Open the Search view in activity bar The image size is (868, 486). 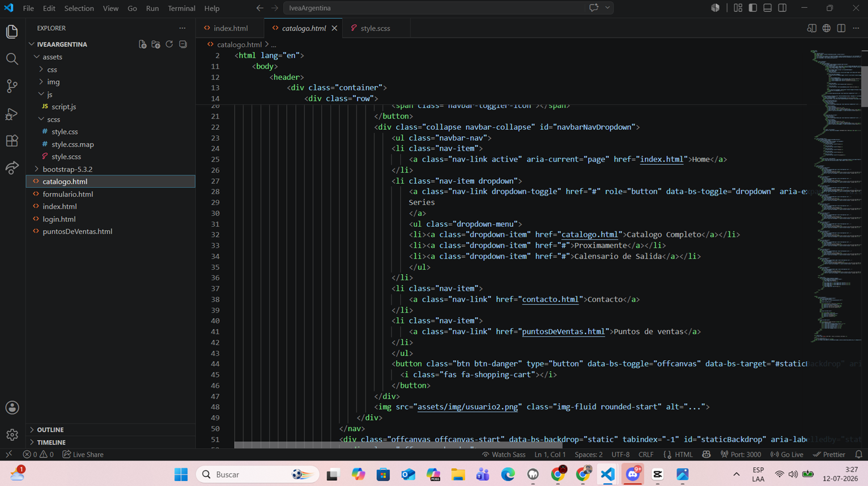(x=12, y=59)
